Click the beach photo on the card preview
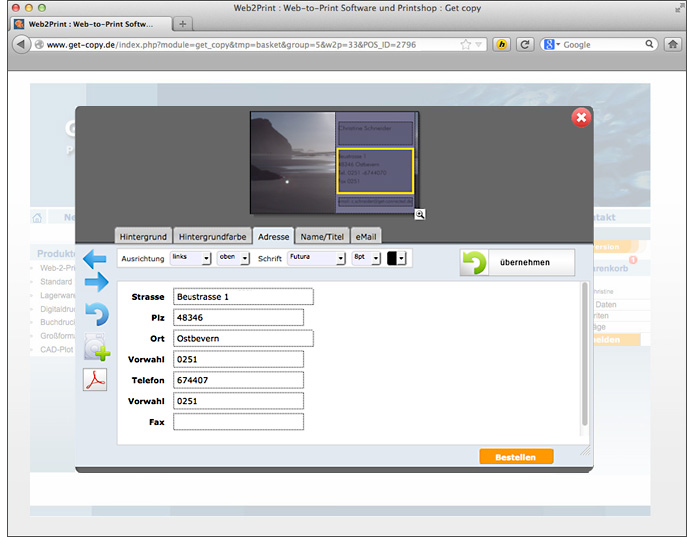The image size is (690, 537). [x=293, y=162]
